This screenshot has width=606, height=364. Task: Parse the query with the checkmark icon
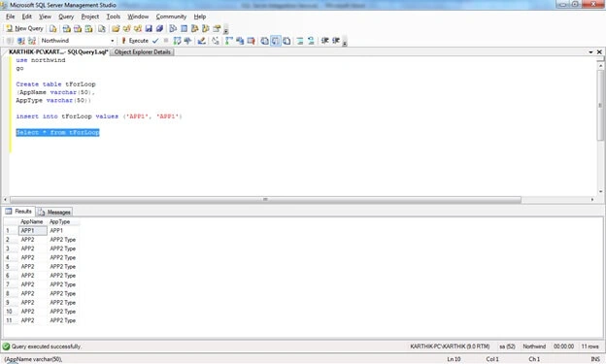pyautogui.click(x=155, y=41)
